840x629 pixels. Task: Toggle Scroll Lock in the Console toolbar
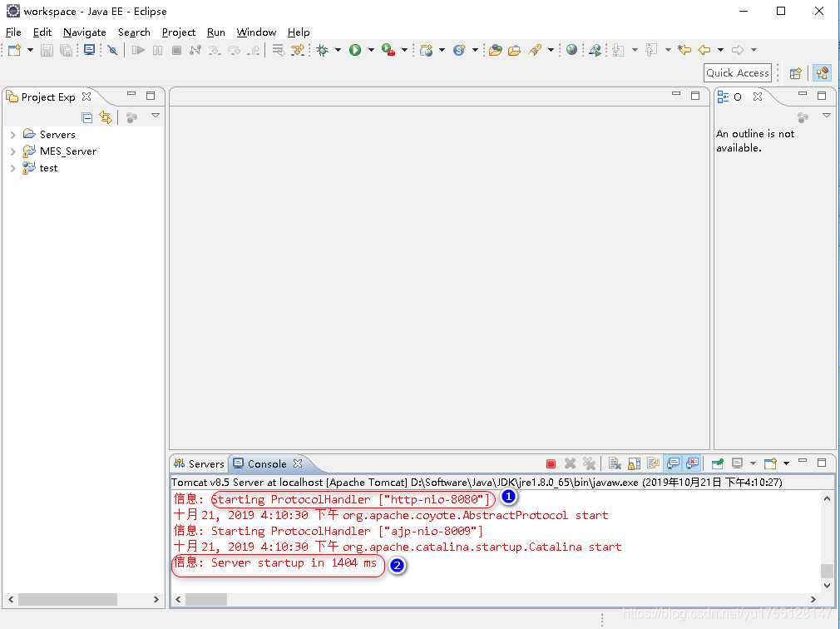pyautogui.click(x=634, y=464)
